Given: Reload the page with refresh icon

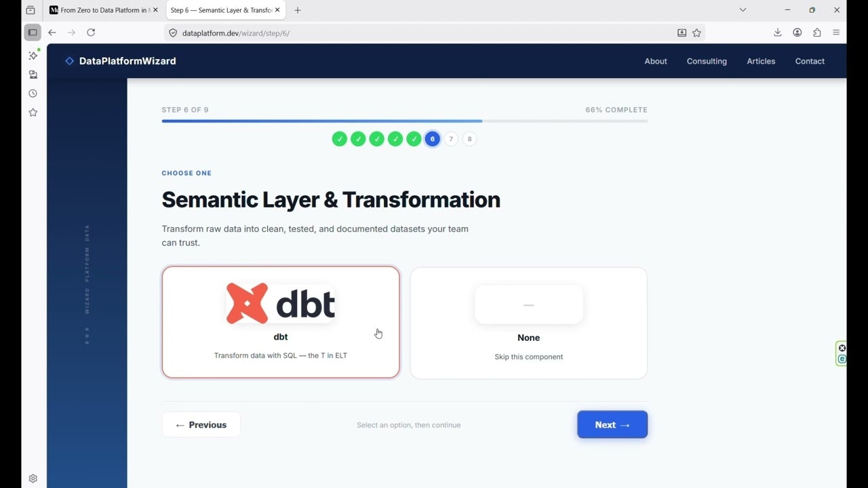Looking at the screenshot, I should point(91,33).
